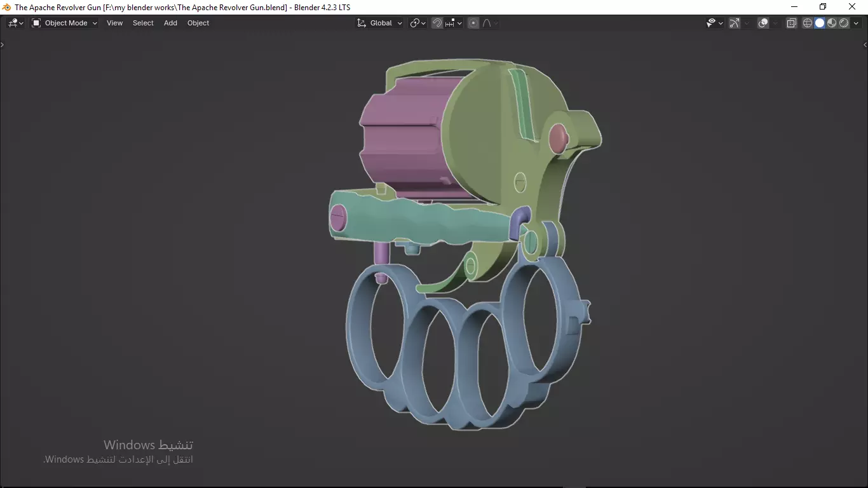Change the Global transform orientation
Image resolution: width=868 pixels, height=488 pixels.
[x=379, y=23]
